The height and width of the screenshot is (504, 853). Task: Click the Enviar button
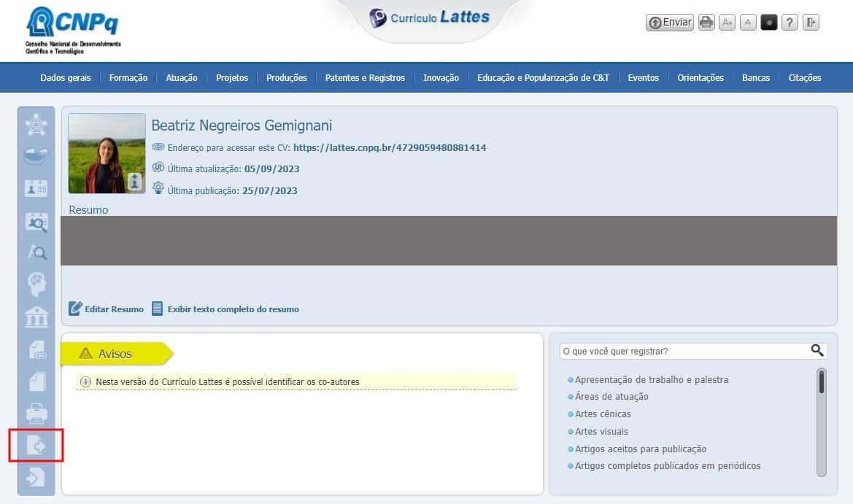pos(668,22)
